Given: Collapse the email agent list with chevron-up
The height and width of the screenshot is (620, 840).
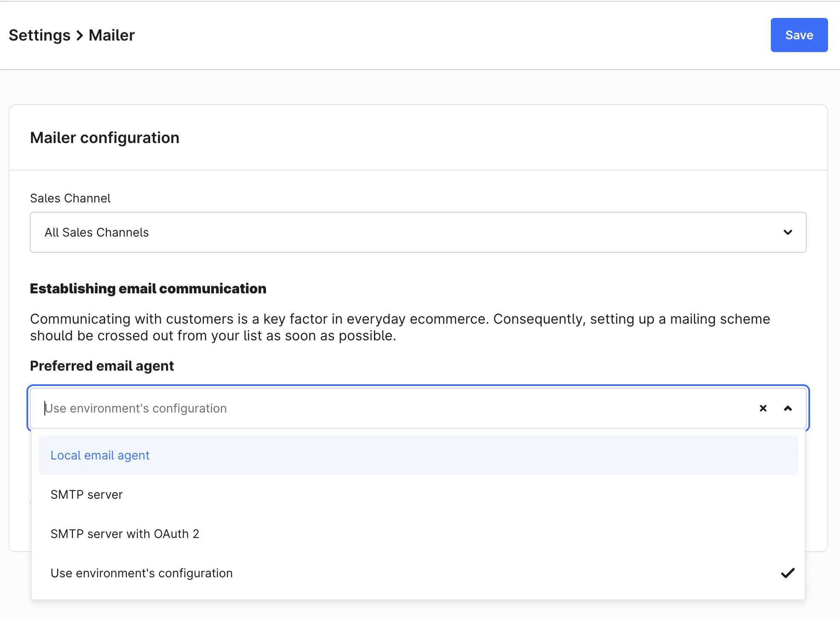Looking at the screenshot, I should pyautogui.click(x=787, y=408).
